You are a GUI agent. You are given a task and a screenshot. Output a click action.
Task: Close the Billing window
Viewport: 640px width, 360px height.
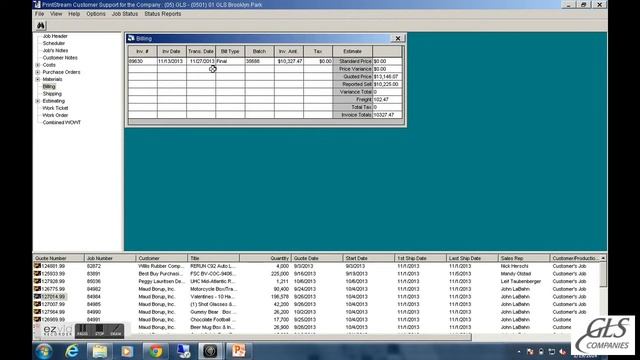(x=398, y=38)
